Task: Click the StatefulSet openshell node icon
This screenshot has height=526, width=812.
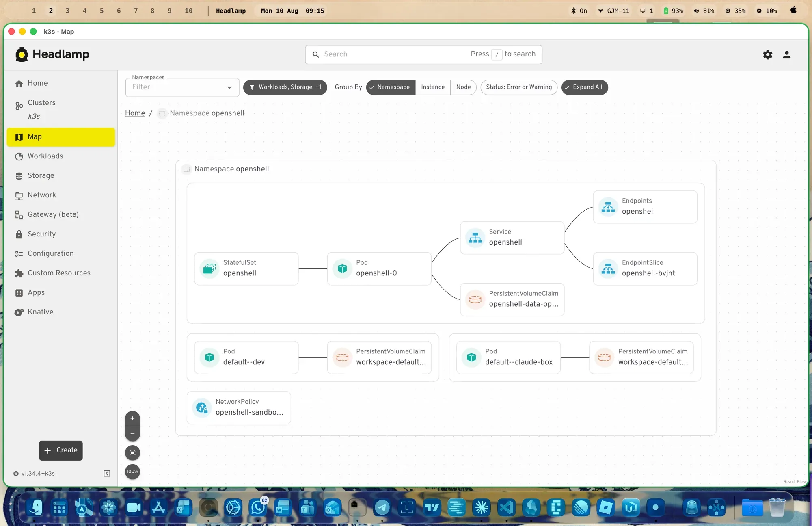Action: [209, 268]
